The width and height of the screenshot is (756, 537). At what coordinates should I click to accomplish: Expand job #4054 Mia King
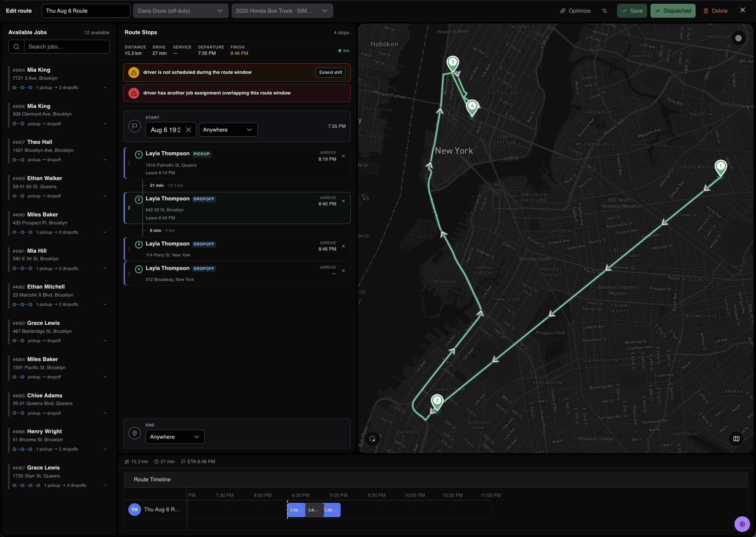pos(105,88)
